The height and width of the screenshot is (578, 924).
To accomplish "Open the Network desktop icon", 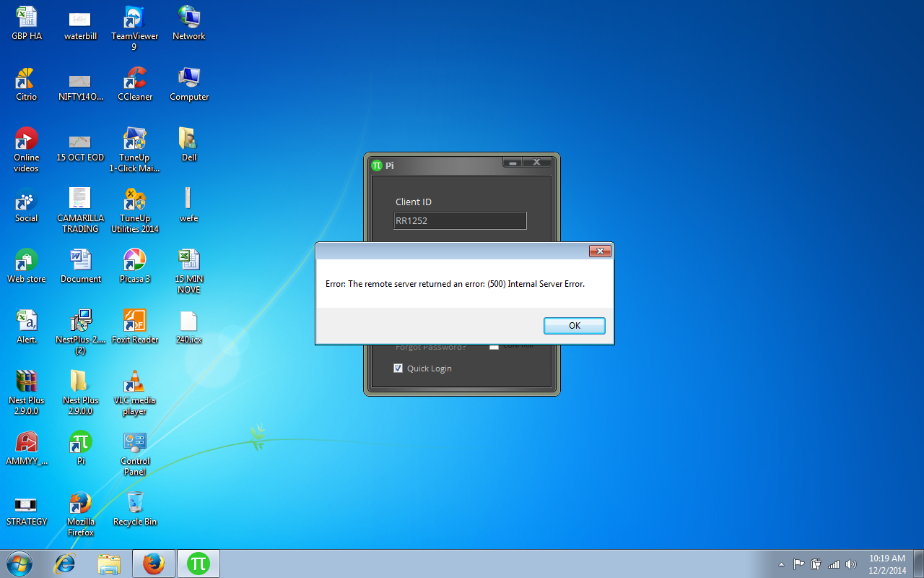I will (x=189, y=24).
